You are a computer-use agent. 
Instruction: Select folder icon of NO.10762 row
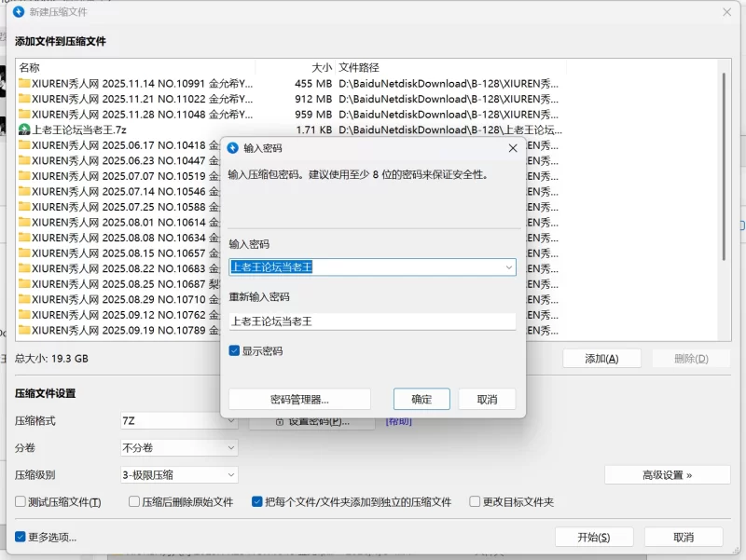pos(24,315)
